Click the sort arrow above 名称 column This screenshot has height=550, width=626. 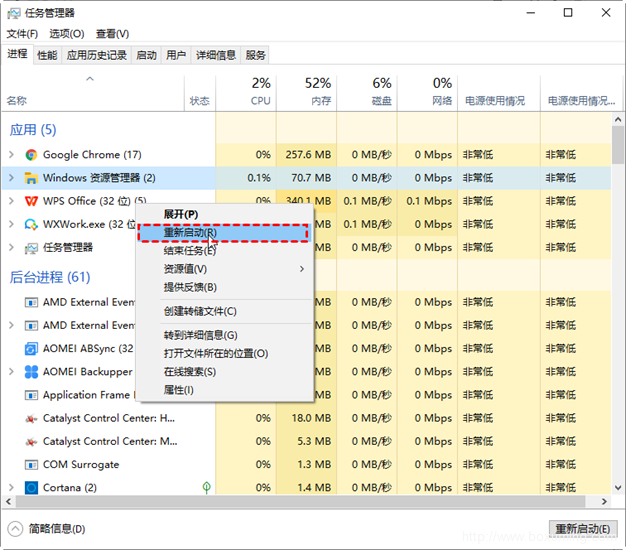(90, 79)
